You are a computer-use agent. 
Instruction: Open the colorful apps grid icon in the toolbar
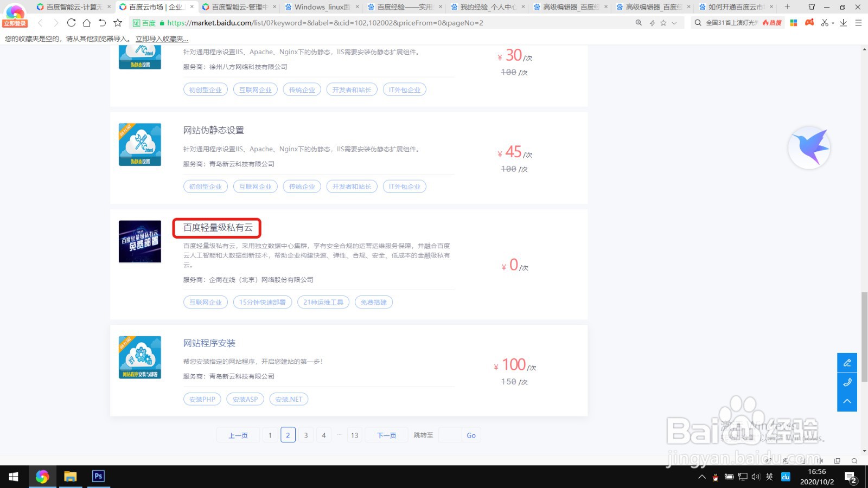coord(794,23)
